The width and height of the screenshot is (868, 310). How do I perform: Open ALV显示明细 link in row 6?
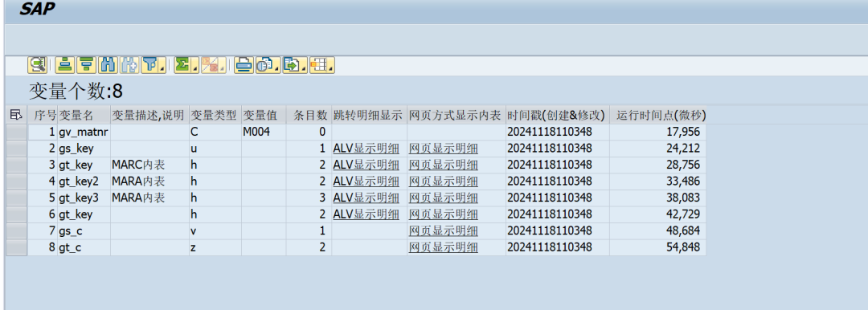click(366, 214)
